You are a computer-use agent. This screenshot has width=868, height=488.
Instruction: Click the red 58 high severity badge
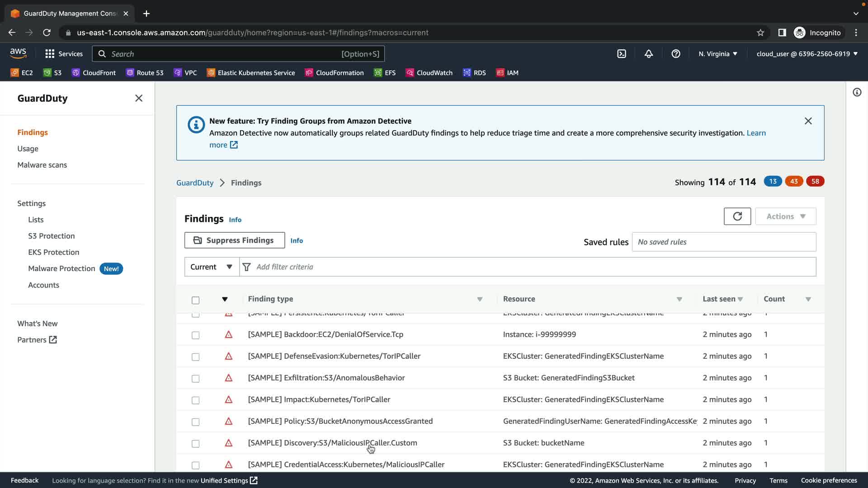(x=815, y=182)
